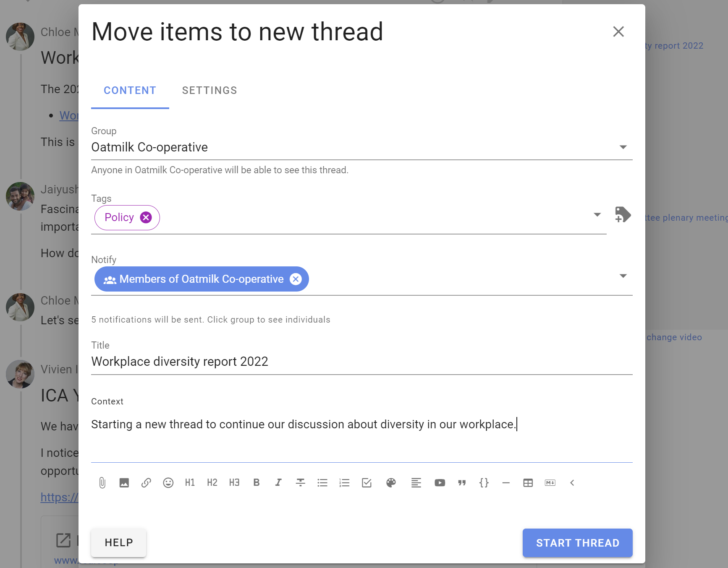Click the Title input field

click(362, 362)
